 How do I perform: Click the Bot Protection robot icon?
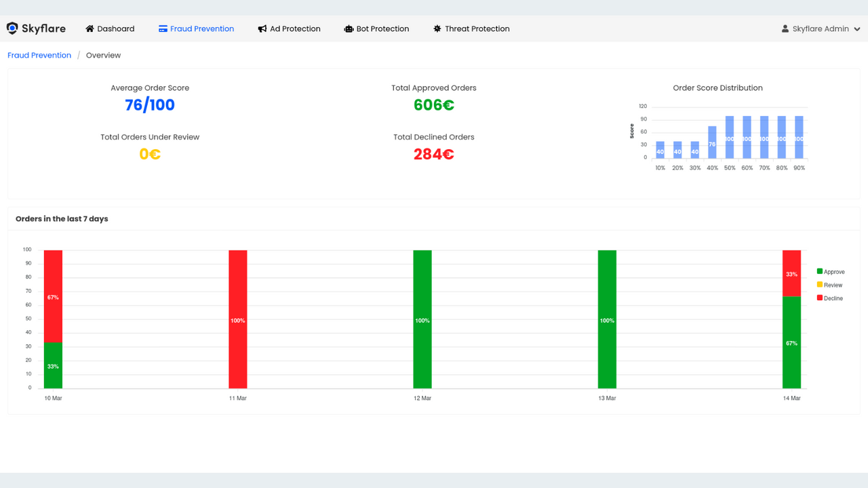pos(349,28)
